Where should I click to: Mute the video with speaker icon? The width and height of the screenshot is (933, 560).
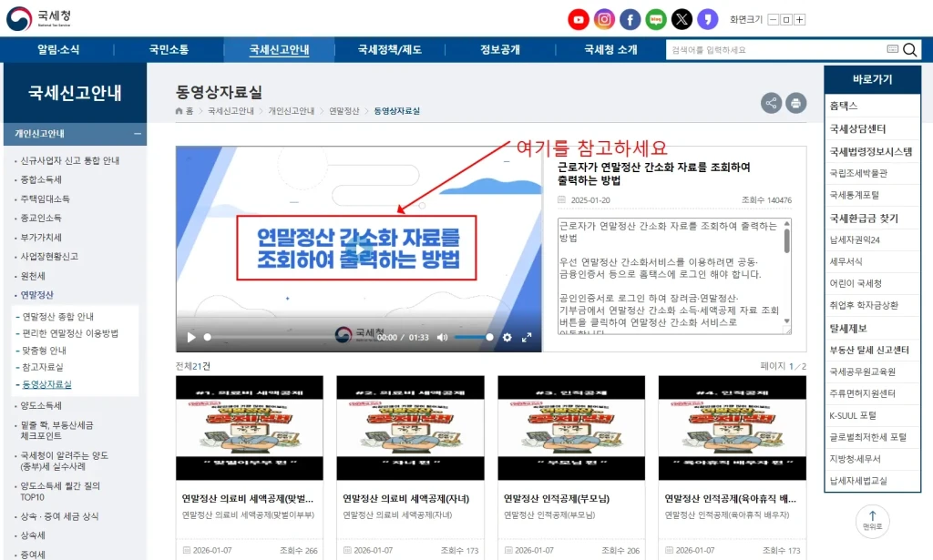click(442, 337)
